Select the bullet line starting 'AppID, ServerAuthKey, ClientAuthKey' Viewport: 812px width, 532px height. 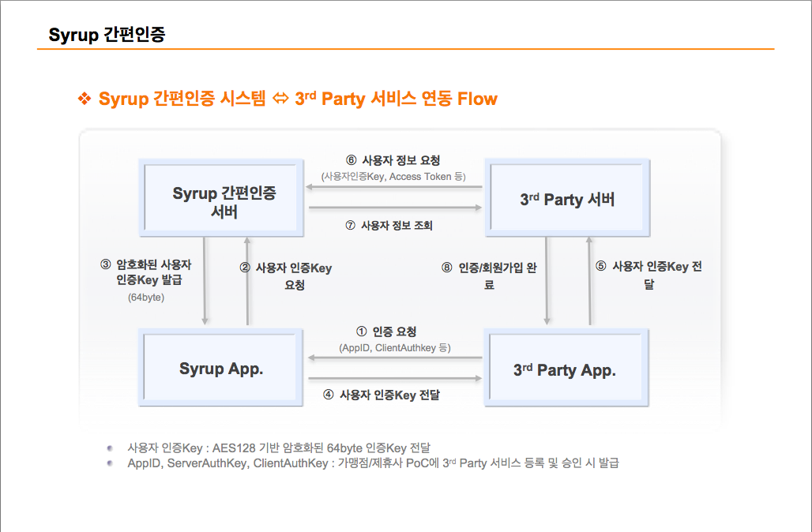374,463
